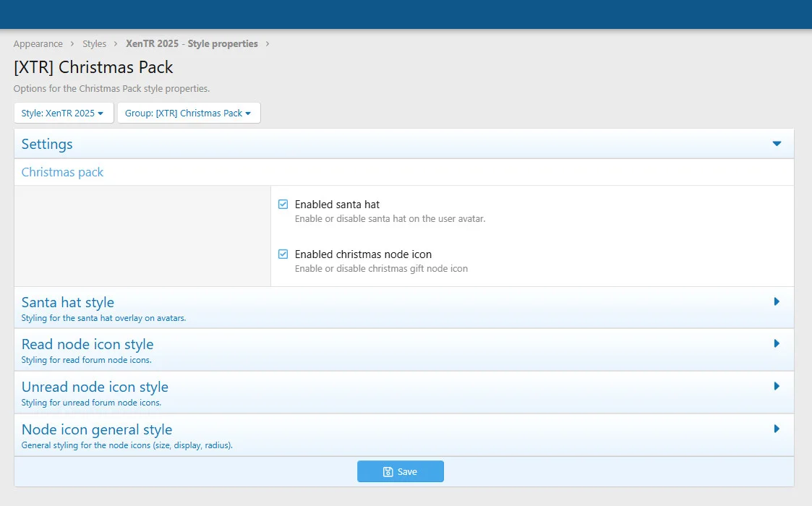Expand Node icon general style arrow
This screenshot has width=812, height=506.
pyautogui.click(x=777, y=429)
